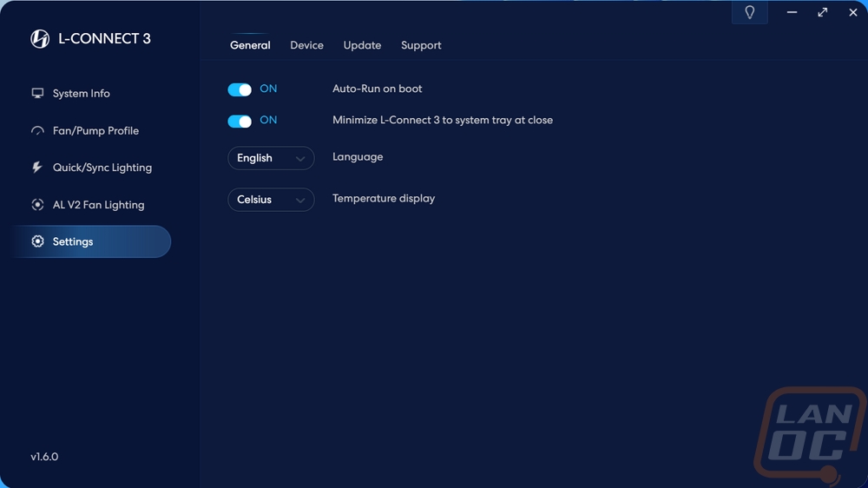The width and height of the screenshot is (868, 488).
Task: Click the Minimize L-Connect 3 to tray label
Action: [x=443, y=120]
